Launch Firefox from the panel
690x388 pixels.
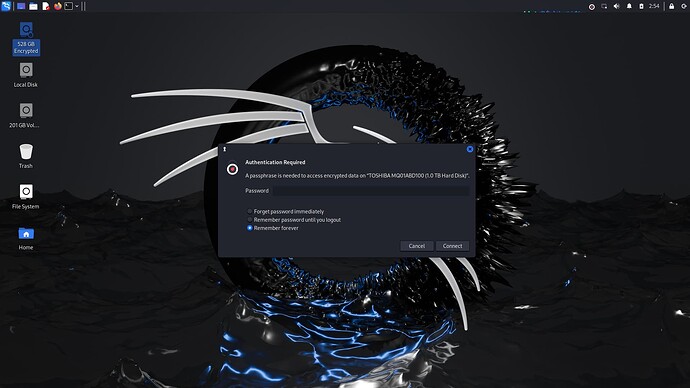[x=58, y=6]
